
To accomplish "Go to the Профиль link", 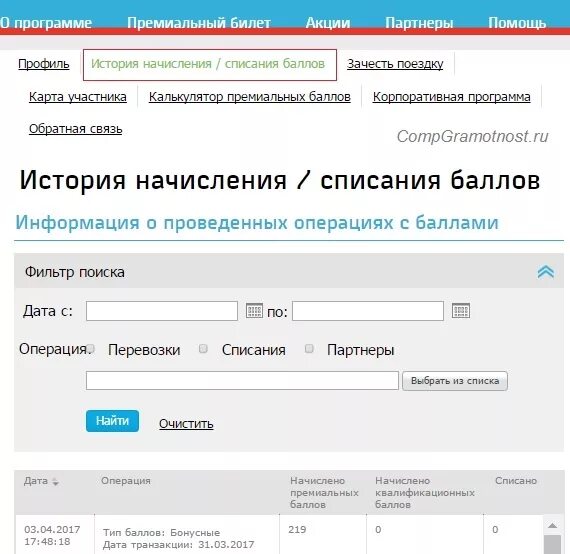I will [x=44, y=64].
